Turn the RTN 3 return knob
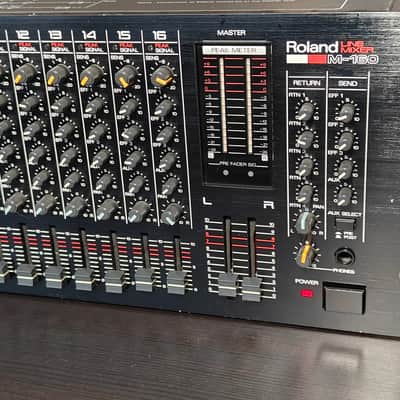This screenshot has width=400, height=400. click(305, 166)
